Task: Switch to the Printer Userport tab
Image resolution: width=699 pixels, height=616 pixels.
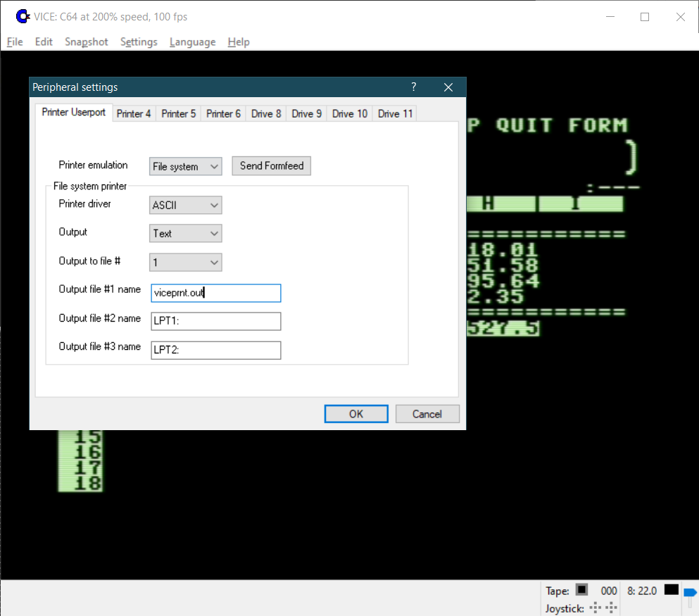Action: pos(73,113)
